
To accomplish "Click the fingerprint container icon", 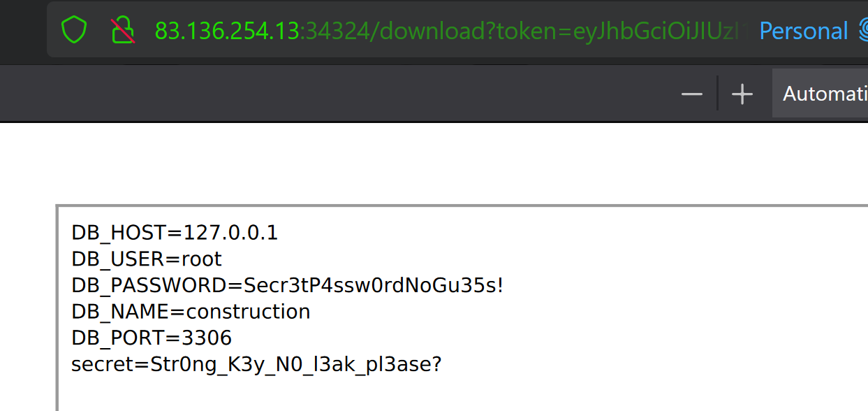I will click(x=862, y=31).
